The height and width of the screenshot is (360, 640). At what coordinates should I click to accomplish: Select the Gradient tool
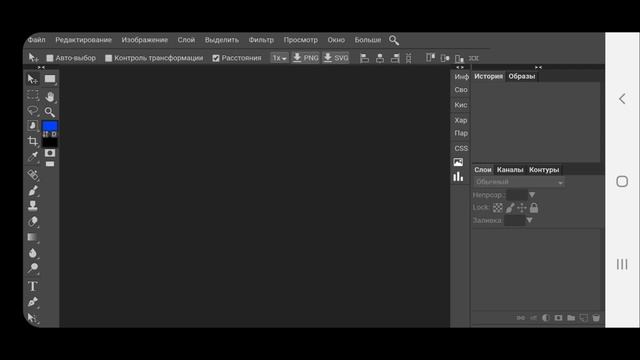(33, 237)
